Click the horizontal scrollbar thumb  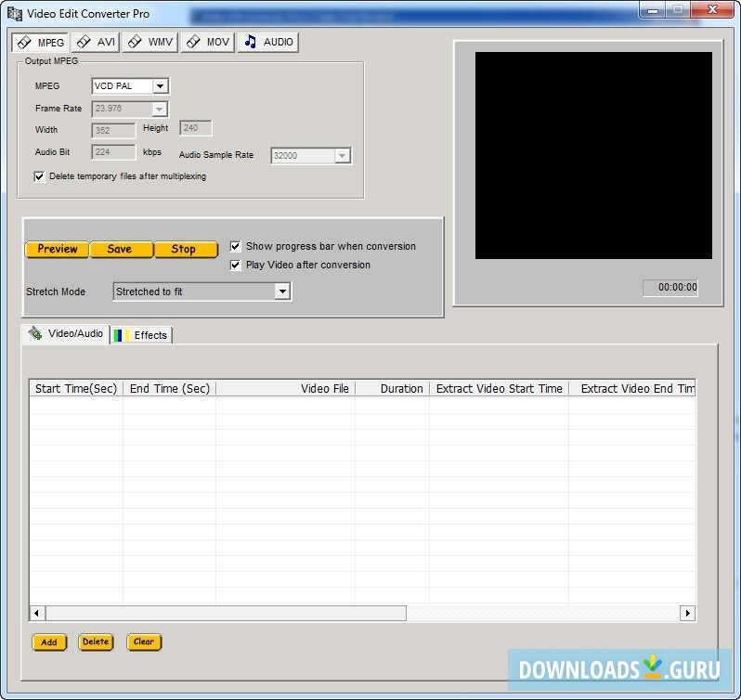(x=226, y=614)
